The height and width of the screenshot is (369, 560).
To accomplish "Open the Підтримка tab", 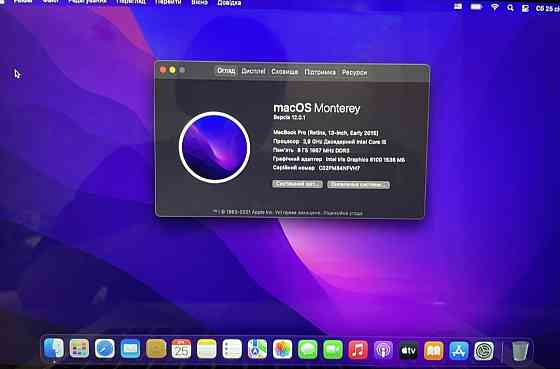I will pyautogui.click(x=320, y=72).
